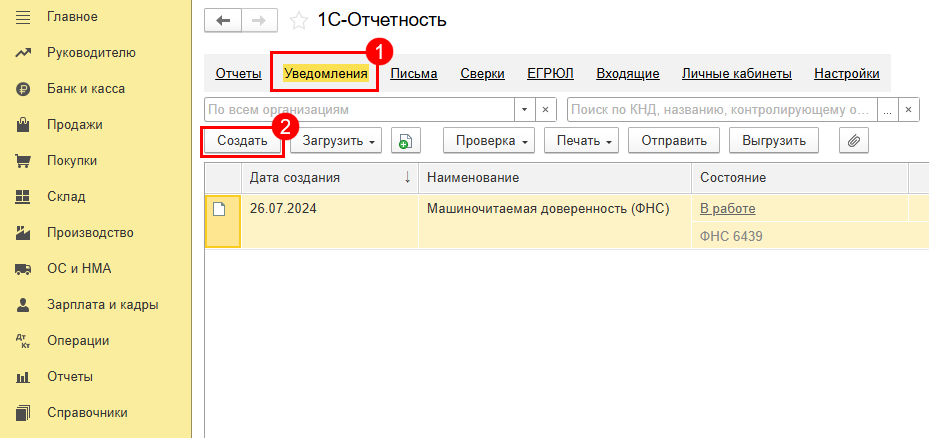The width and height of the screenshot is (929, 438).
Task: Expand the Загрузить dropdown
Action: 336,141
